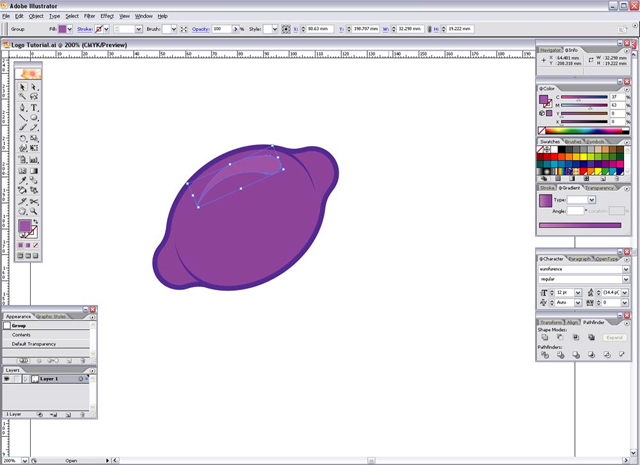Select the Default Transparency row in Appearance
The height and width of the screenshot is (465, 640).
pos(46,344)
